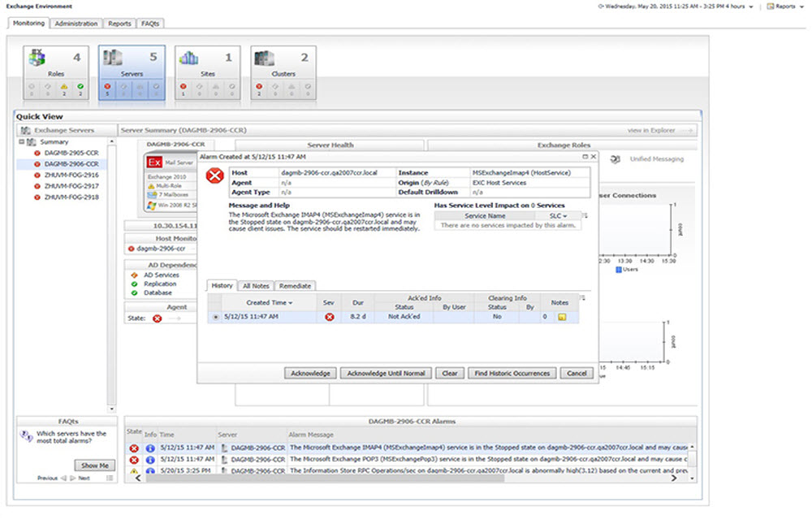Viewport: 812px width, 520px height.
Task: Collapse the Summary tree node
Action: tap(21, 141)
